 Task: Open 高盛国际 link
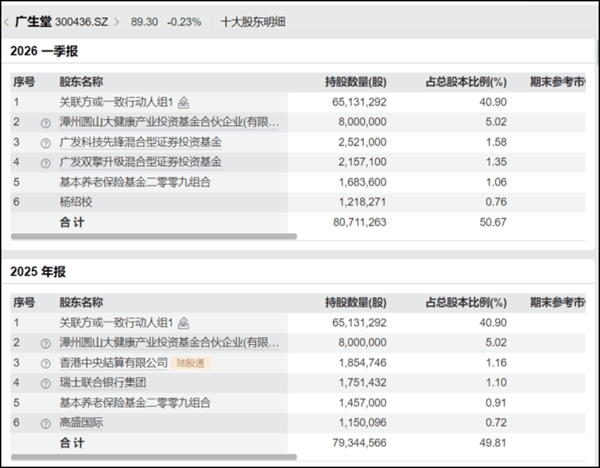pos(81,423)
